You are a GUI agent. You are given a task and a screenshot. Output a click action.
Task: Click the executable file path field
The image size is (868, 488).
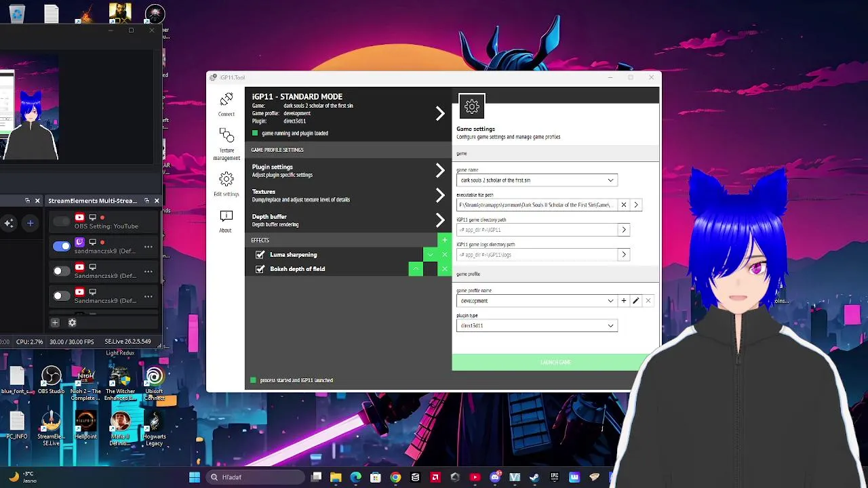click(x=537, y=205)
